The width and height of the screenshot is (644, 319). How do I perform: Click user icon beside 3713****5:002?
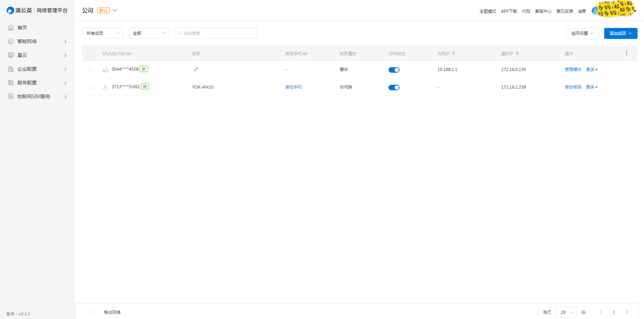pos(105,87)
